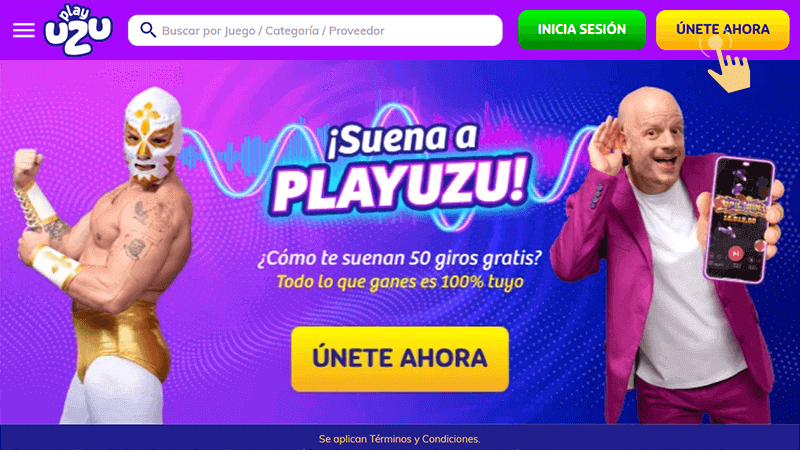
Task: Focus the game search input field
Action: tap(315, 30)
